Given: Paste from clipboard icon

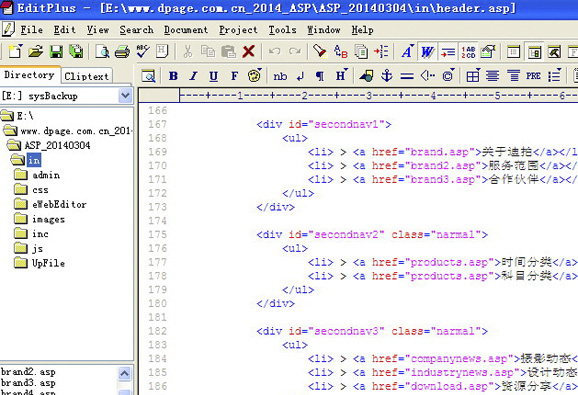Looking at the screenshot, I should (228, 51).
